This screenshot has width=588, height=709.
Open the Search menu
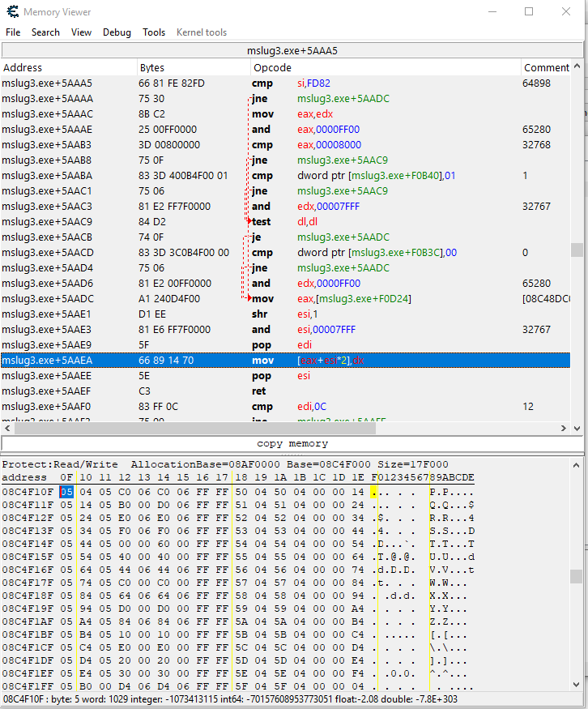pos(45,32)
